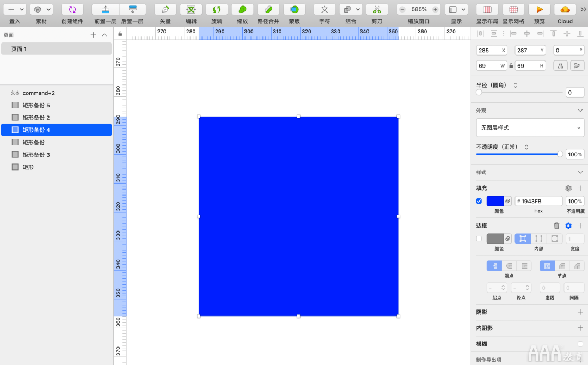The height and width of the screenshot is (365, 588).
Task: Click the 蒙版 mask tool icon
Action: 295,9
